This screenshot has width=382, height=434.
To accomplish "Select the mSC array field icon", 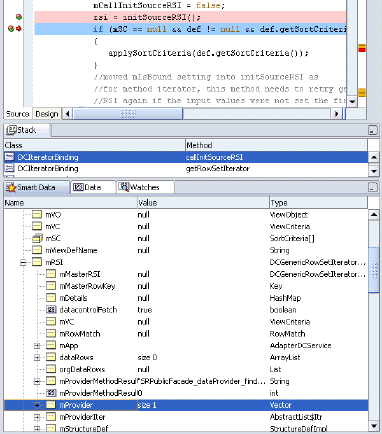I will 37,238.
